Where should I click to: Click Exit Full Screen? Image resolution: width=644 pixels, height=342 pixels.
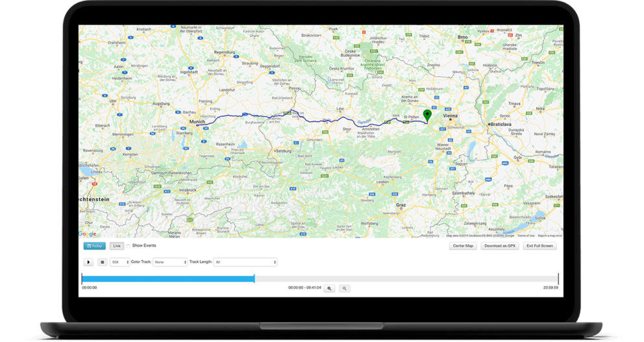[539, 246]
